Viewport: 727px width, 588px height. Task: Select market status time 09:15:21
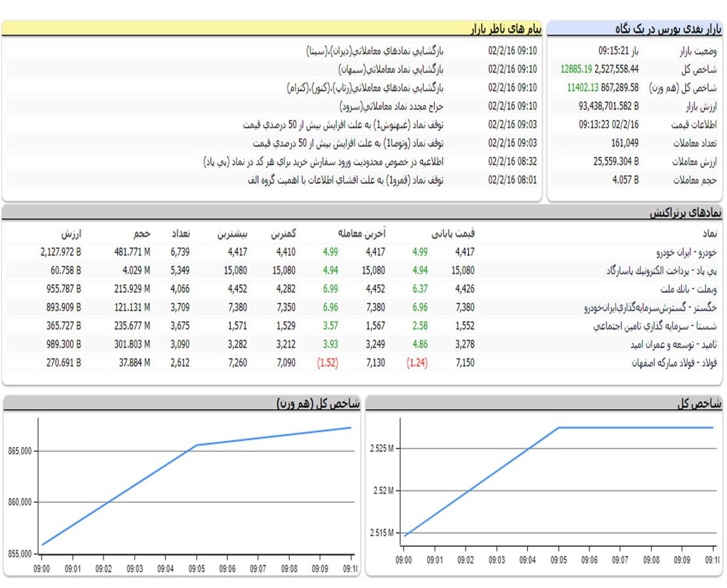click(613, 50)
